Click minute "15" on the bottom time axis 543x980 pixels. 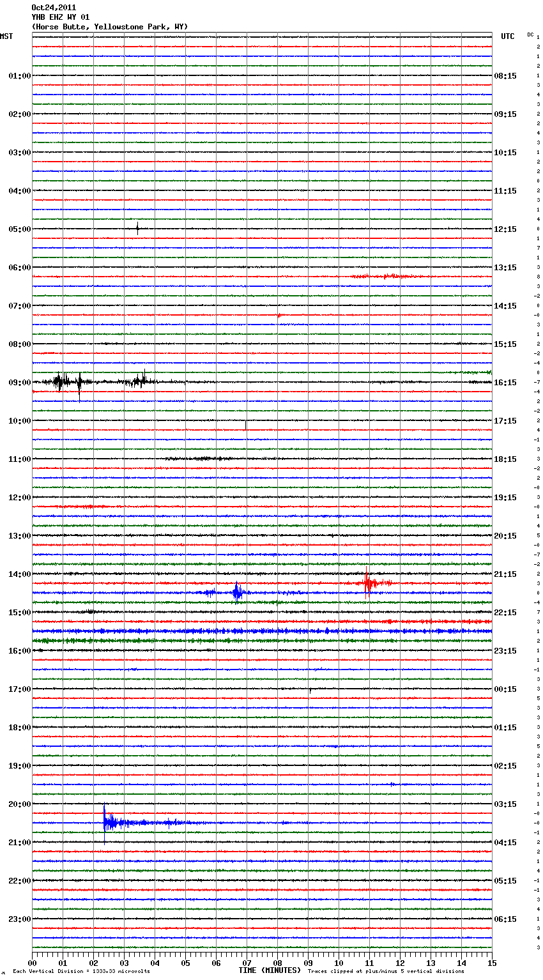[492, 963]
